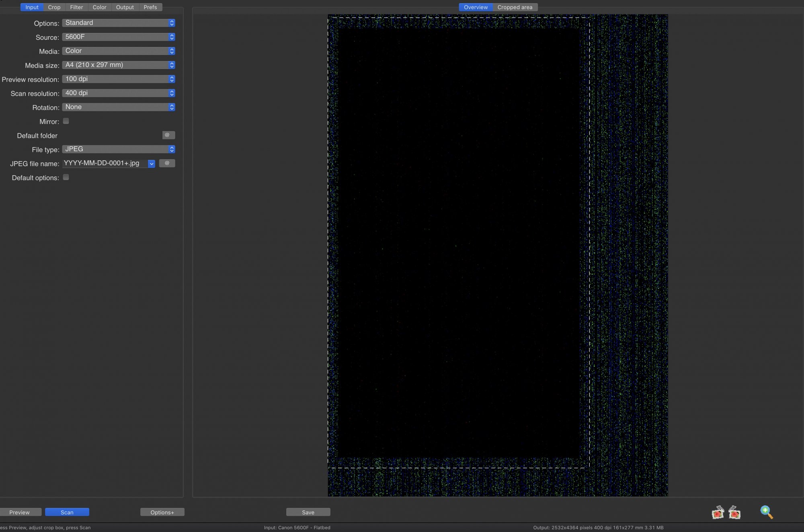The height and width of the screenshot is (532, 804).
Task: Open the Color tab
Action: point(99,7)
